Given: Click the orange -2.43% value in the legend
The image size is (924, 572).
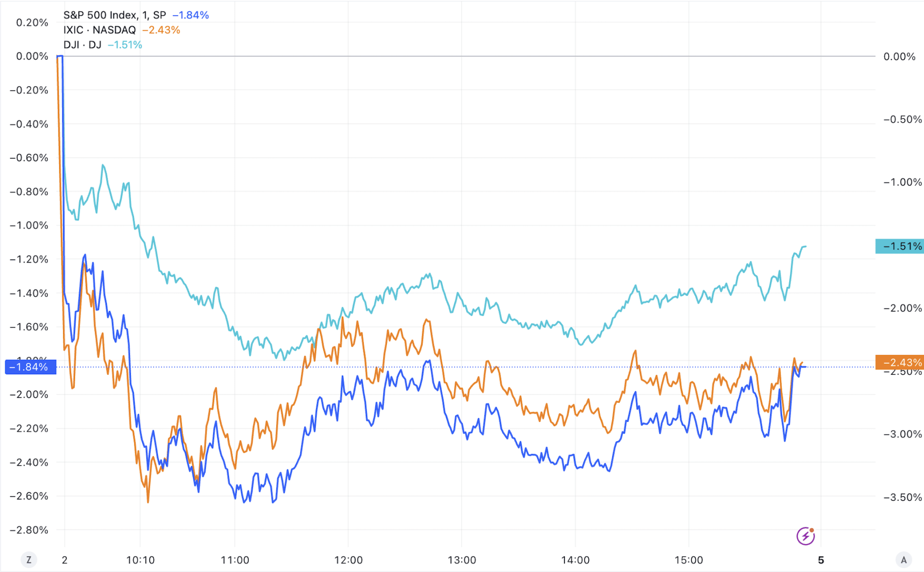Looking at the screenshot, I should 161,30.
